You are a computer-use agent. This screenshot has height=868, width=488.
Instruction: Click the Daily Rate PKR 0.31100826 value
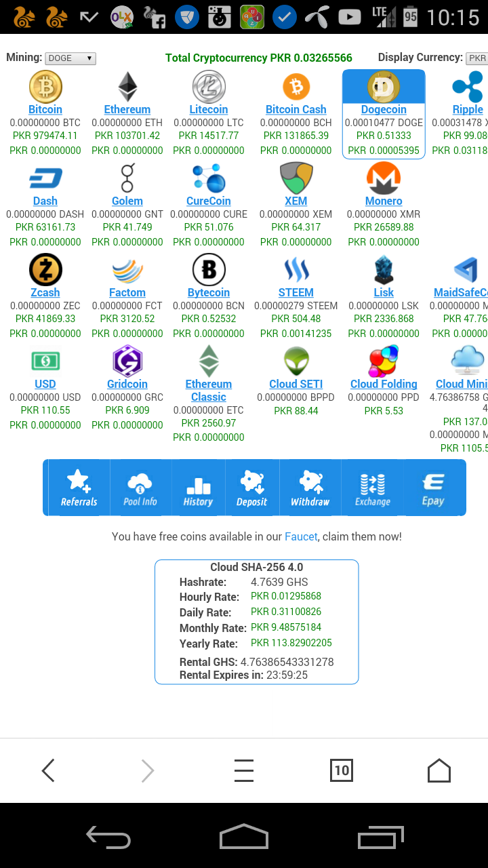pos(286,612)
